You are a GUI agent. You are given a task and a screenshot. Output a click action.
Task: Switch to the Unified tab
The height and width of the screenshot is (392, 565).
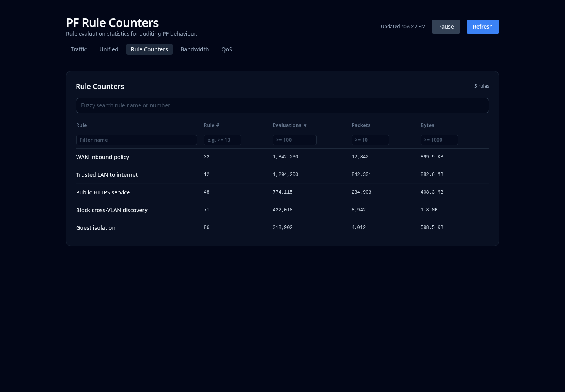click(109, 49)
